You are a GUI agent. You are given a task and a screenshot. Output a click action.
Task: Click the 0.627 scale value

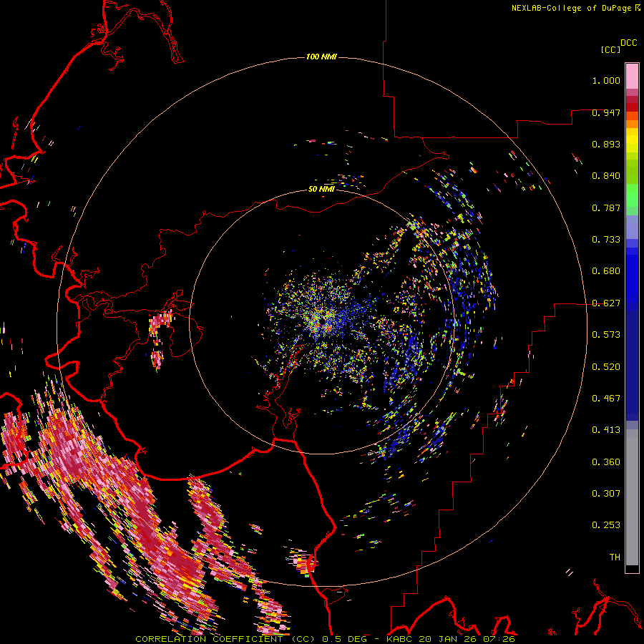[606, 303]
